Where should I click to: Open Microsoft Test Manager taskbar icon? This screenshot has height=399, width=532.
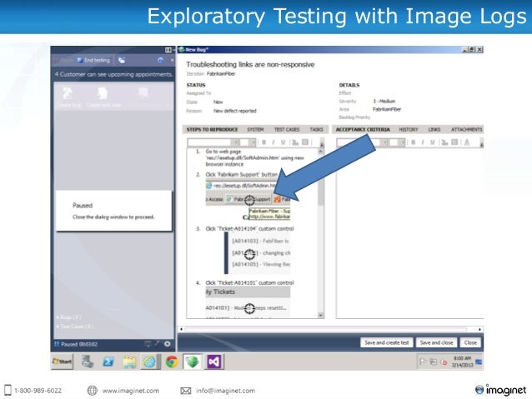click(192, 362)
